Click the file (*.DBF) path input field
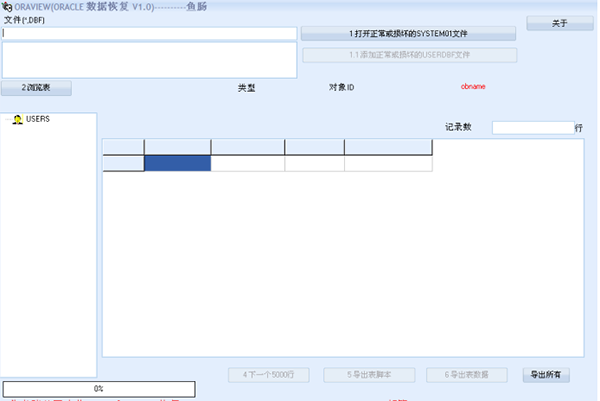Viewport: 600px width, 401px height. tap(149, 33)
